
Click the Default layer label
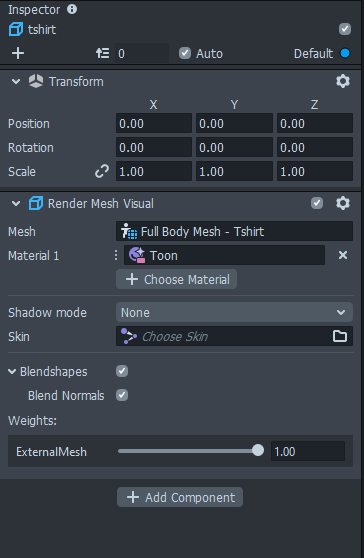pos(313,54)
